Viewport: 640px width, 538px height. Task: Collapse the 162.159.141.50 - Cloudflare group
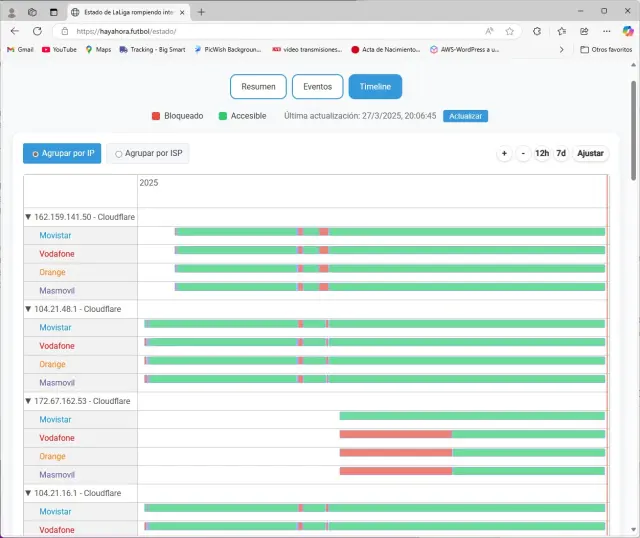point(29,216)
